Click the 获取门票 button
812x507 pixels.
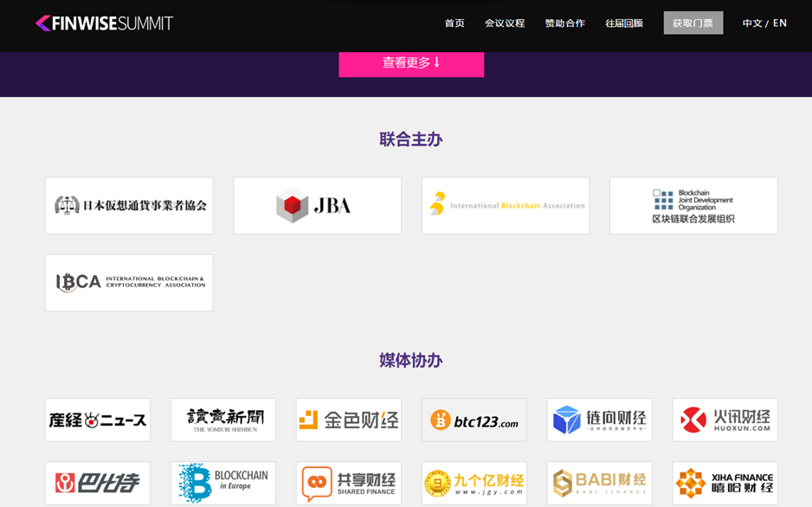tap(693, 23)
